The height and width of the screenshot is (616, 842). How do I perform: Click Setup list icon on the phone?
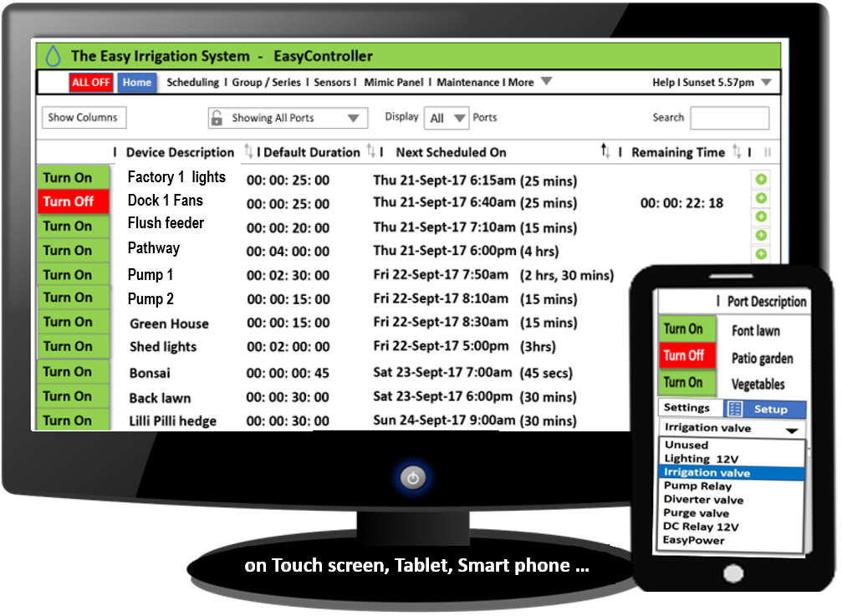(x=735, y=410)
